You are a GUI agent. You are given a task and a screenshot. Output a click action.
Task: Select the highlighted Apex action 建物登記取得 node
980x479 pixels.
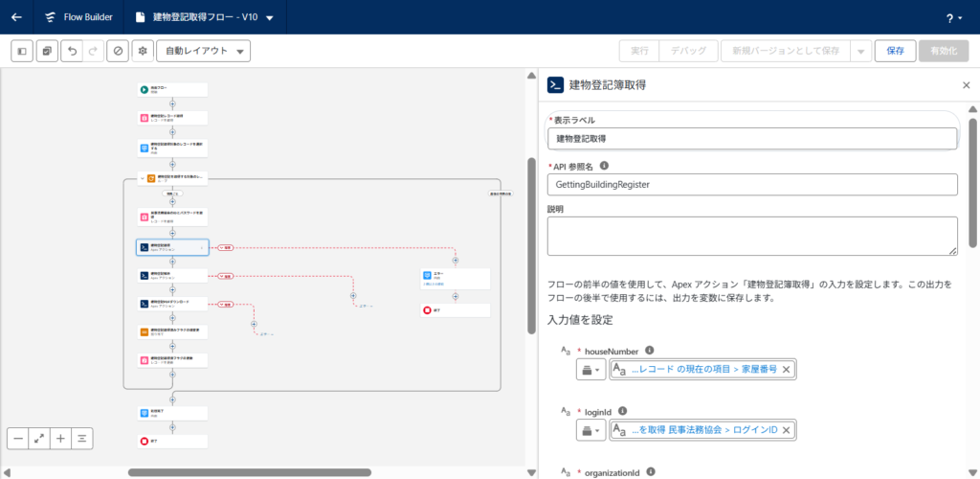click(172, 247)
